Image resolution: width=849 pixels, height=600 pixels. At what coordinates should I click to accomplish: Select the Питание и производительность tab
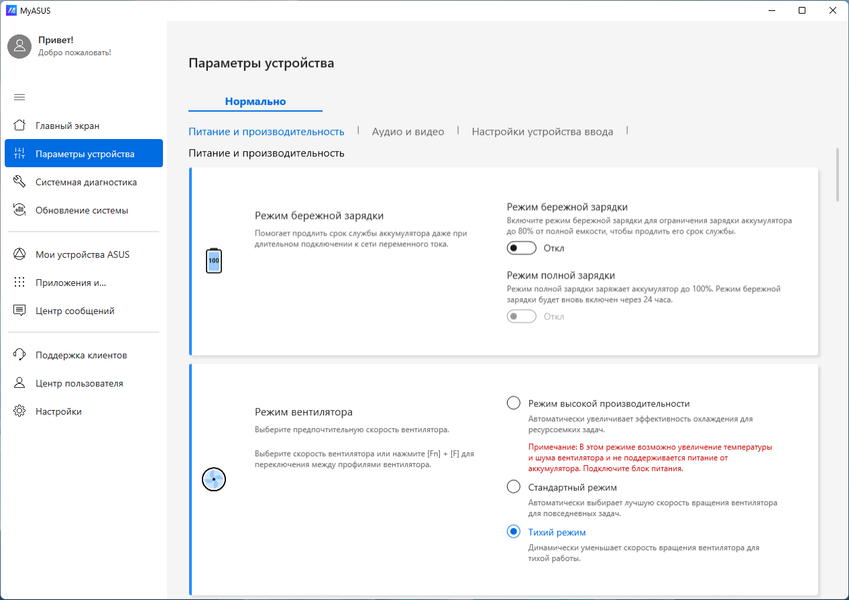pyautogui.click(x=266, y=131)
